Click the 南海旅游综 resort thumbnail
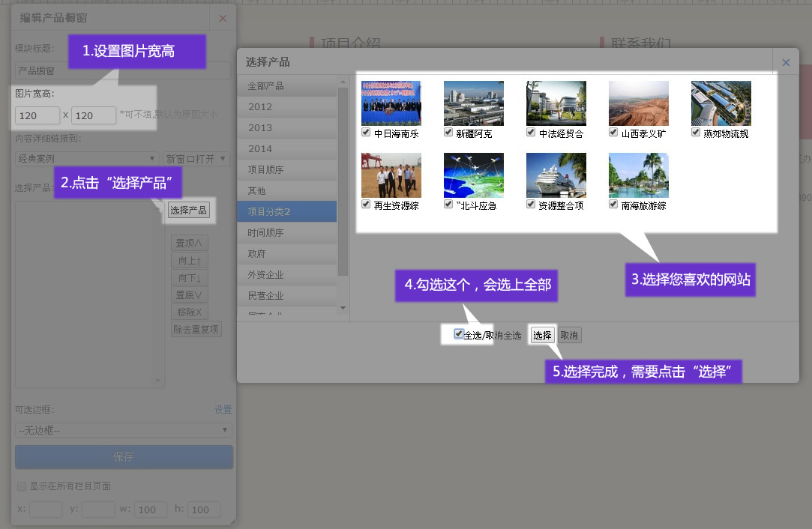 coord(638,175)
